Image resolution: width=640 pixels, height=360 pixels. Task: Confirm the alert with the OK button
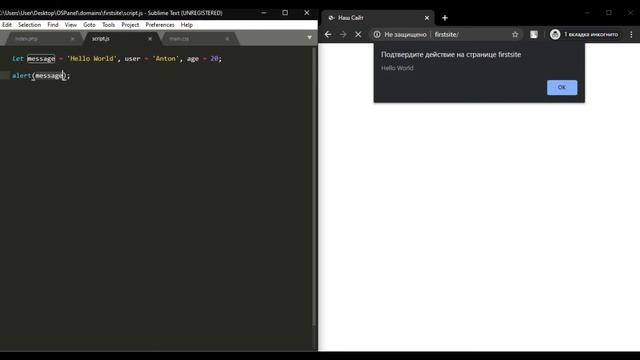click(562, 87)
